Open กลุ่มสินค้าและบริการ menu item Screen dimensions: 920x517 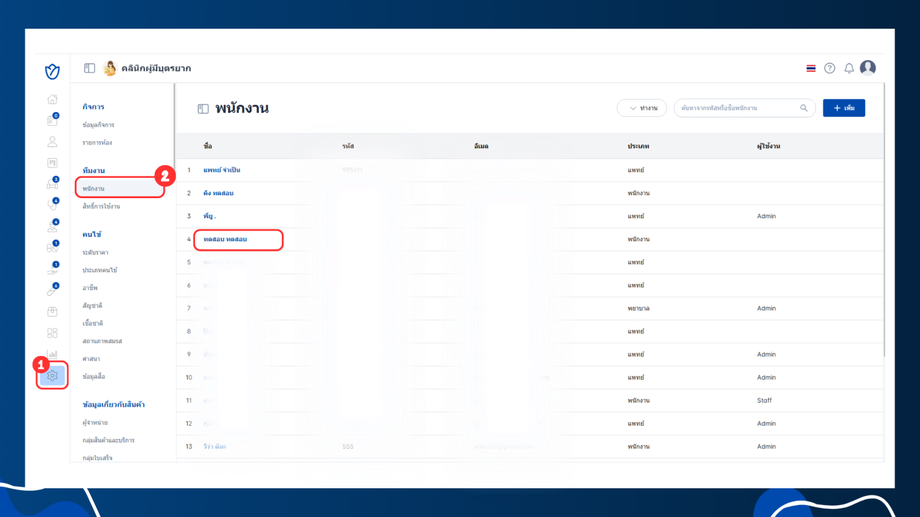pos(109,440)
